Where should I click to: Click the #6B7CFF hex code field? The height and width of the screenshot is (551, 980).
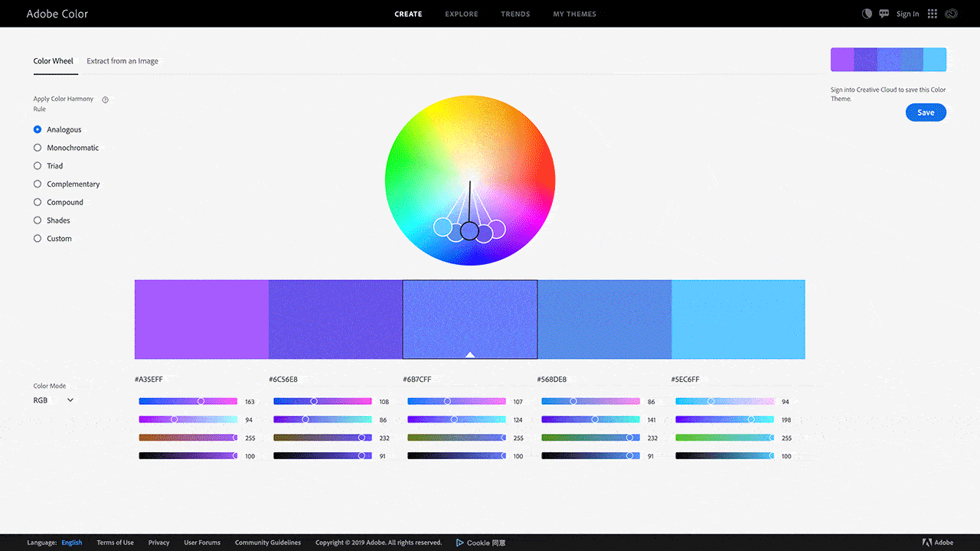point(416,380)
